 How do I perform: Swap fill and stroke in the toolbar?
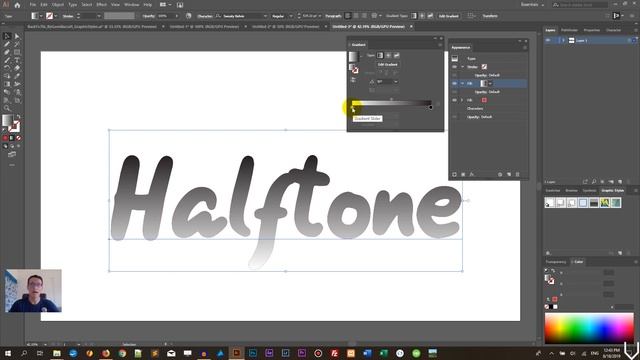(x=18, y=117)
